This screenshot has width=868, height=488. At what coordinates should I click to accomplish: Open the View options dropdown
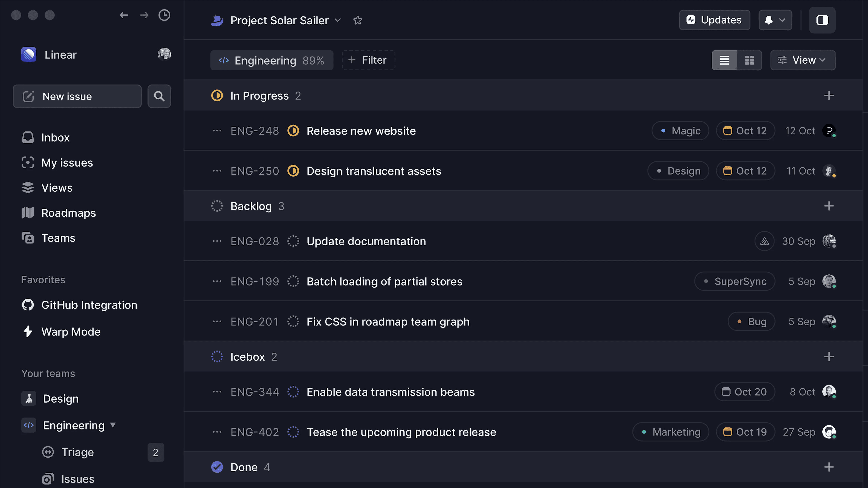[x=803, y=60]
